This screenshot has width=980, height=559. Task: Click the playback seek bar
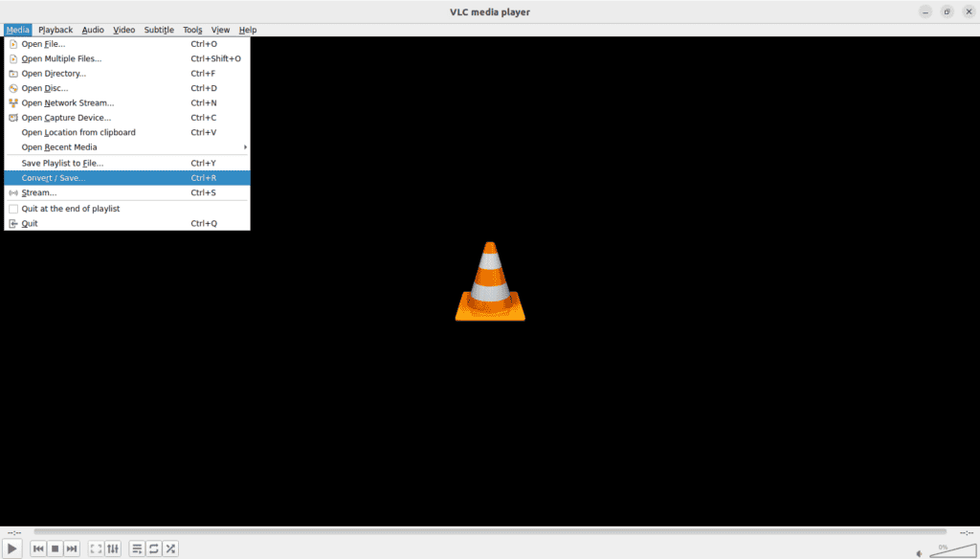(x=489, y=531)
